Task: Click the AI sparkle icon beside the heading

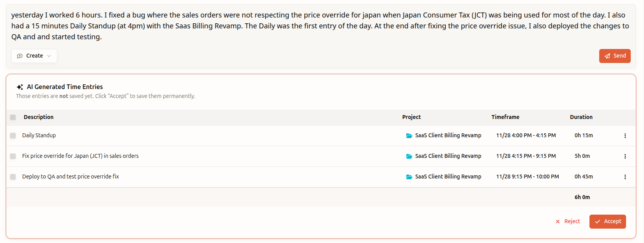Action: 20,87
